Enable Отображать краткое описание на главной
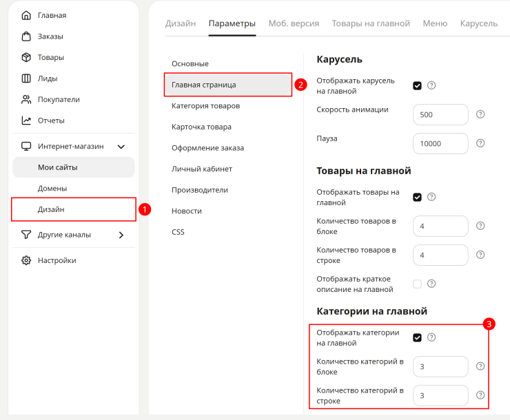The image size is (510, 420). coord(417,284)
